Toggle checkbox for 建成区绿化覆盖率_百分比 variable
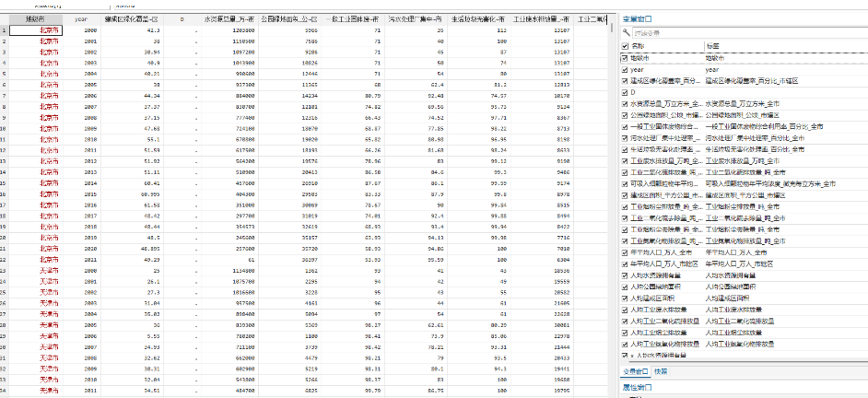Viewport: 868px width, 398px height. pos(625,81)
